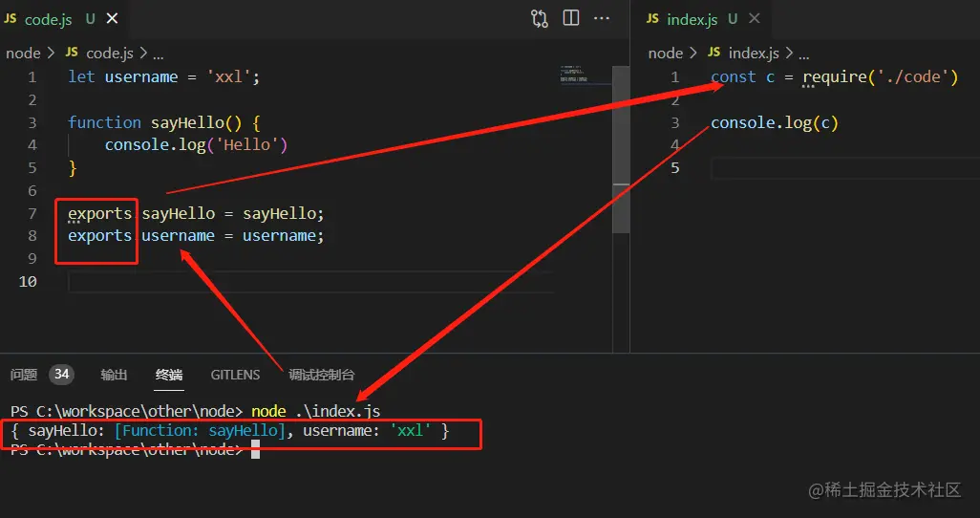This screenshot has width=980, height=518.
Task: Click the code.js vertical scrollbar
Action: (621, 150)
